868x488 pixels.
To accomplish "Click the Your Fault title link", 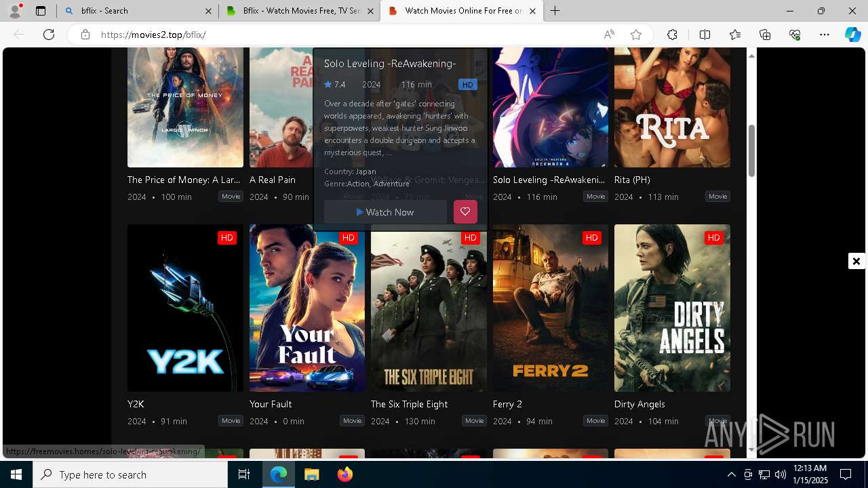I will click(x=271, y=404).
